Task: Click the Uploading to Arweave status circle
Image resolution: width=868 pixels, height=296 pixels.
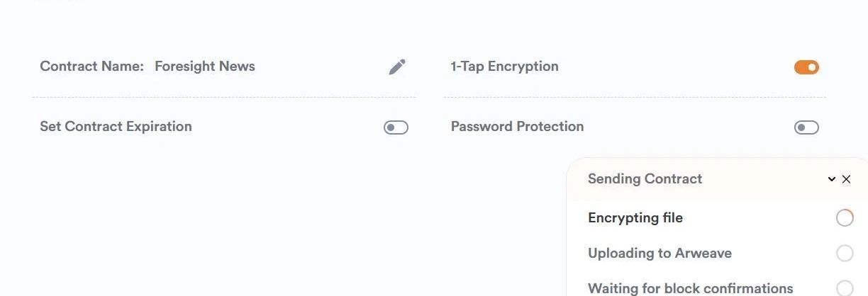Action: (845, 253)
